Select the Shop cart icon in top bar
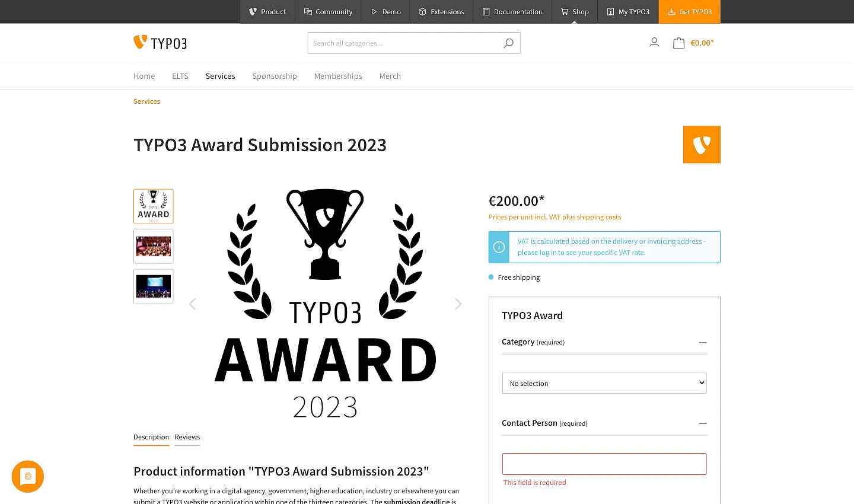This screenshot has height=504, width=854. point(565,11)
